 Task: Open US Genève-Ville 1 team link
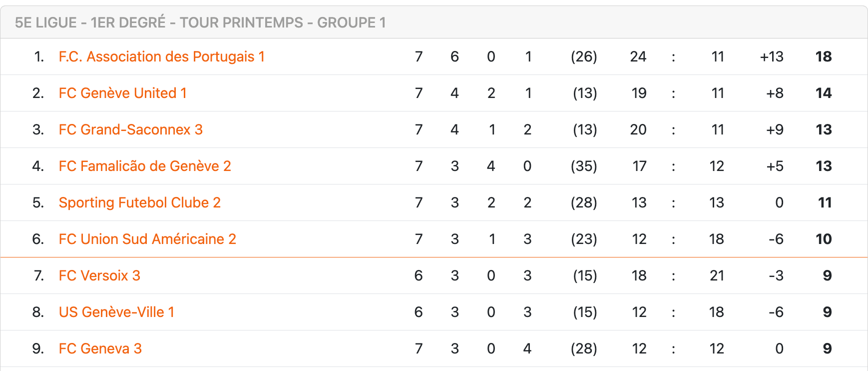click(116, 312)
